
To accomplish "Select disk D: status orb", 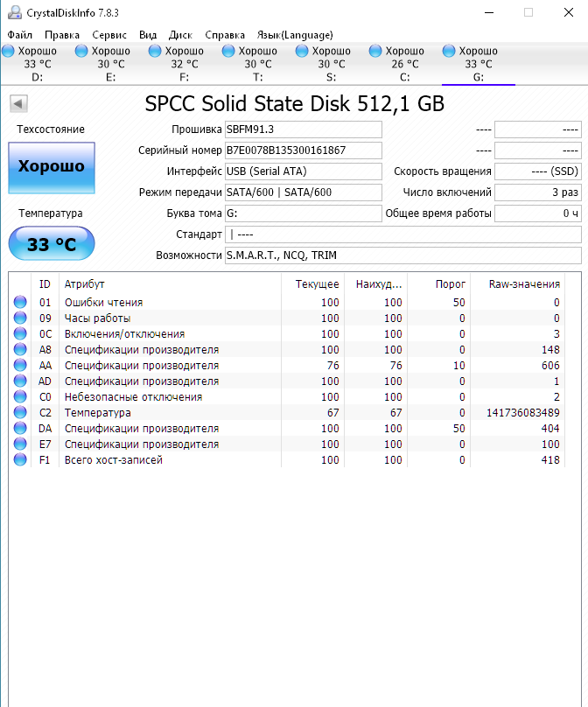I will pos(8,51).
